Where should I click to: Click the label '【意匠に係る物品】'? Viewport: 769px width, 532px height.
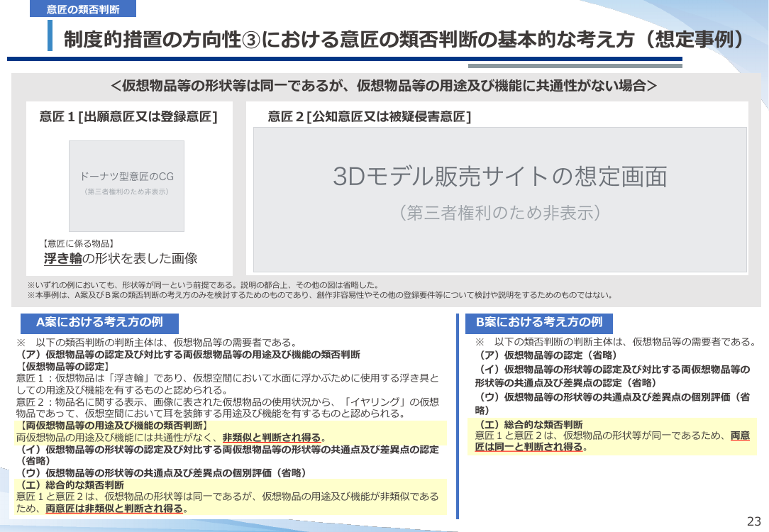tap(78, 244)
